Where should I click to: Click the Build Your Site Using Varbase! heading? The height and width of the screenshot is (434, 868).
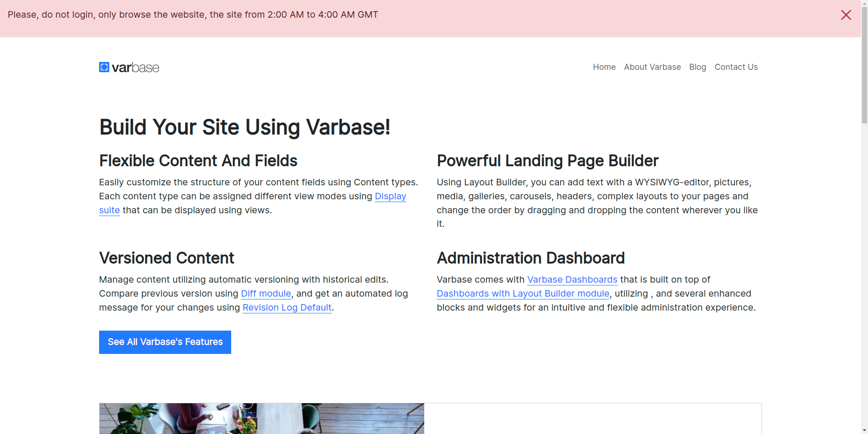pos(245,127)
